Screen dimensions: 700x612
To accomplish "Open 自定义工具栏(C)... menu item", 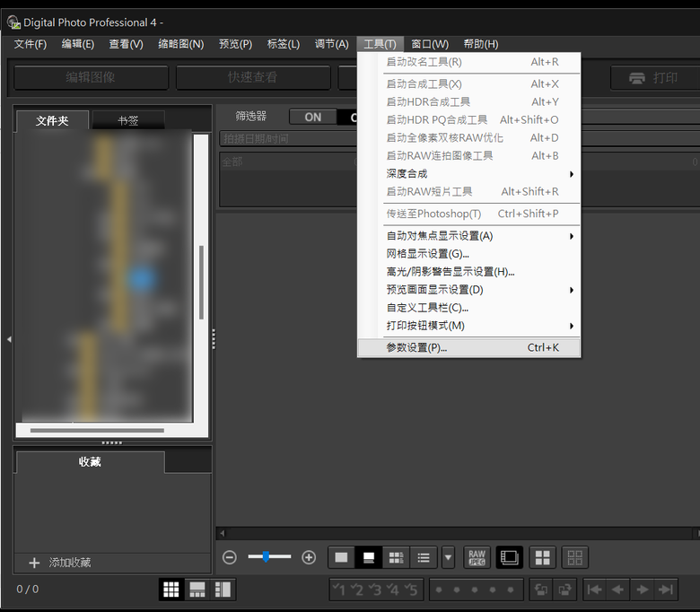I will 468,308.
